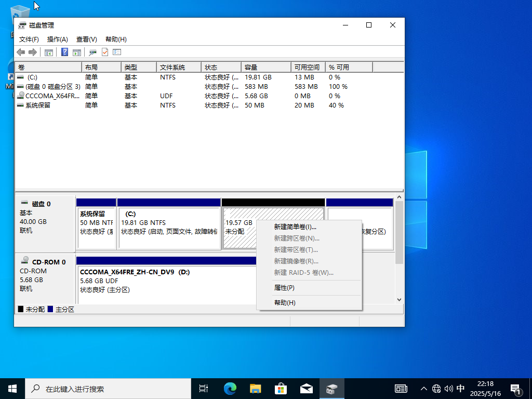Click the Disk Management taskbar icon
532x399 pixels.
coord(332,389)
